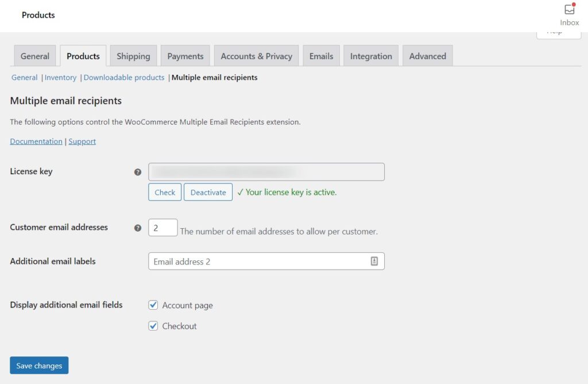Viewport: 588px width, 384px height.
Task: Click inside the License key input field
Action: pyautogui.click(x=266, y=171)
